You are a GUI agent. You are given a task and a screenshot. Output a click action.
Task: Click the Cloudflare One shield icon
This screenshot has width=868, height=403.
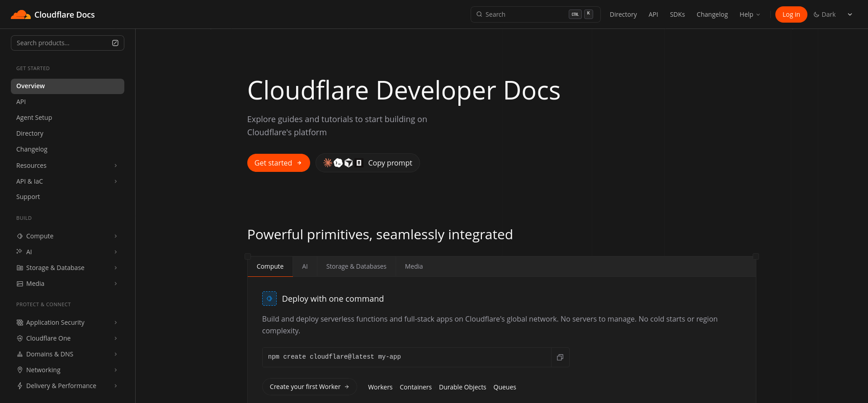point(20,338)
